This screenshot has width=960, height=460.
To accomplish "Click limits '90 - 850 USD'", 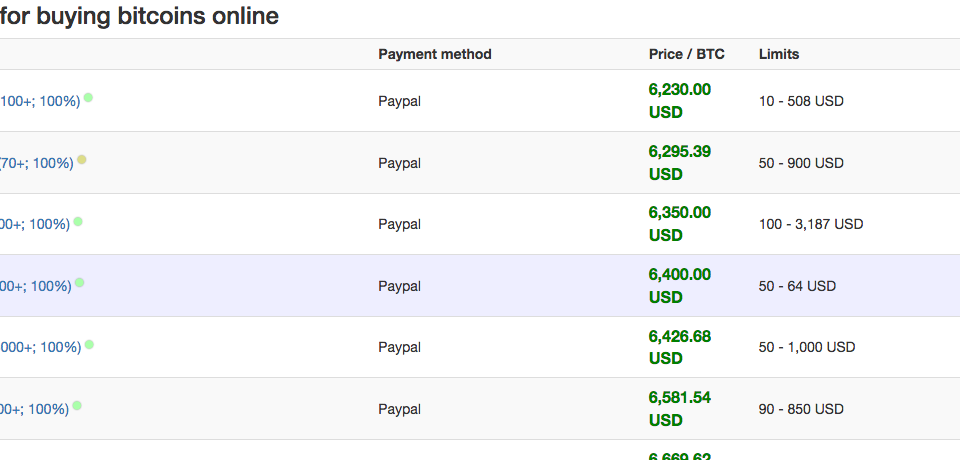I will click(801, 409).
